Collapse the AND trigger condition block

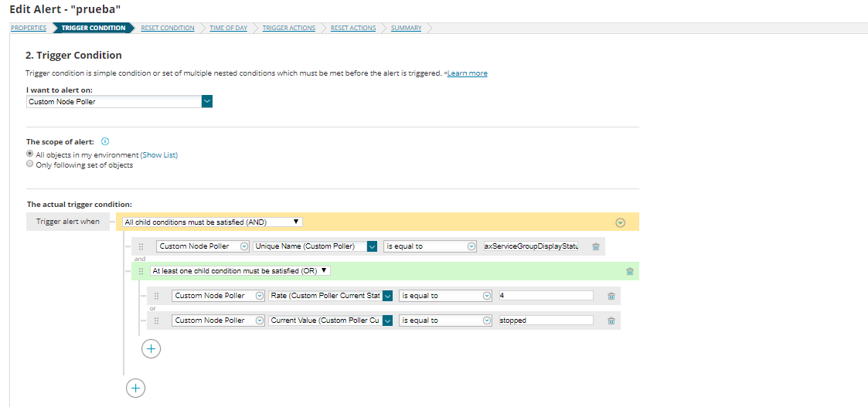pyautogui.click(x=621, y=222)
